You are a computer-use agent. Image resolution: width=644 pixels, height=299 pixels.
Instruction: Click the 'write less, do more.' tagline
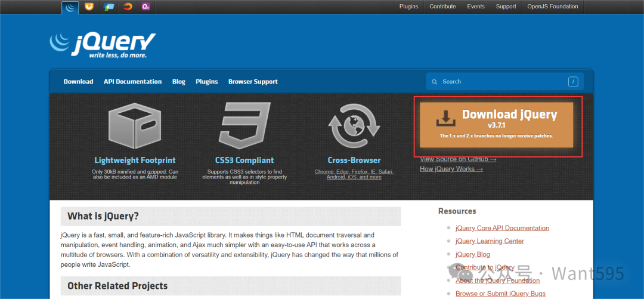point(118,55)
